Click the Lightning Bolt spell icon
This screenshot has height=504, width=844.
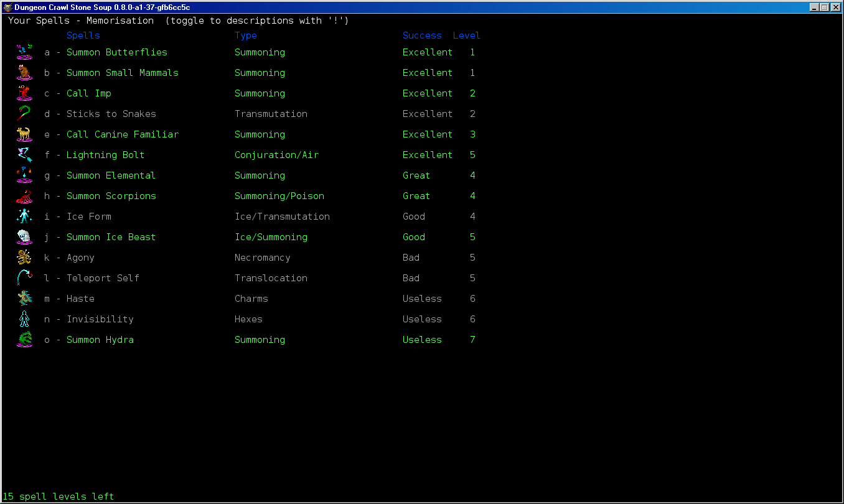(24, 155)
